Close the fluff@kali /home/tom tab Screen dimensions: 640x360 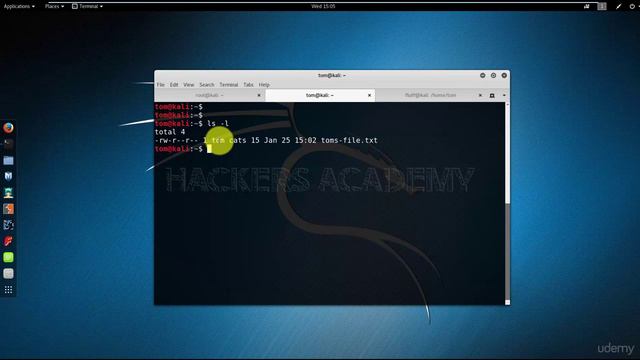(x=480, y=95)
